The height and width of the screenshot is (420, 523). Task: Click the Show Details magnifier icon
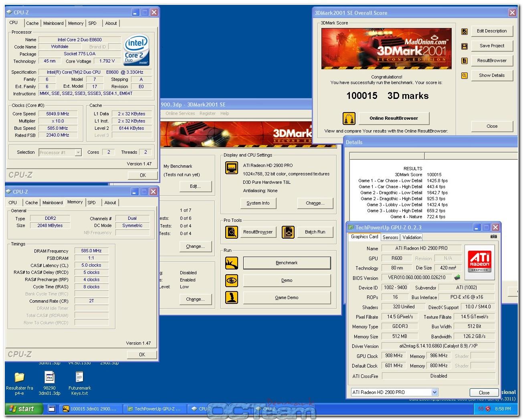click(464, 75)
